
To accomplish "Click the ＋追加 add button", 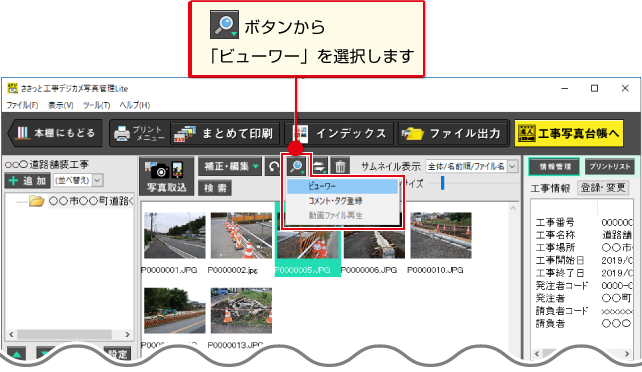I will pos(28,180).
